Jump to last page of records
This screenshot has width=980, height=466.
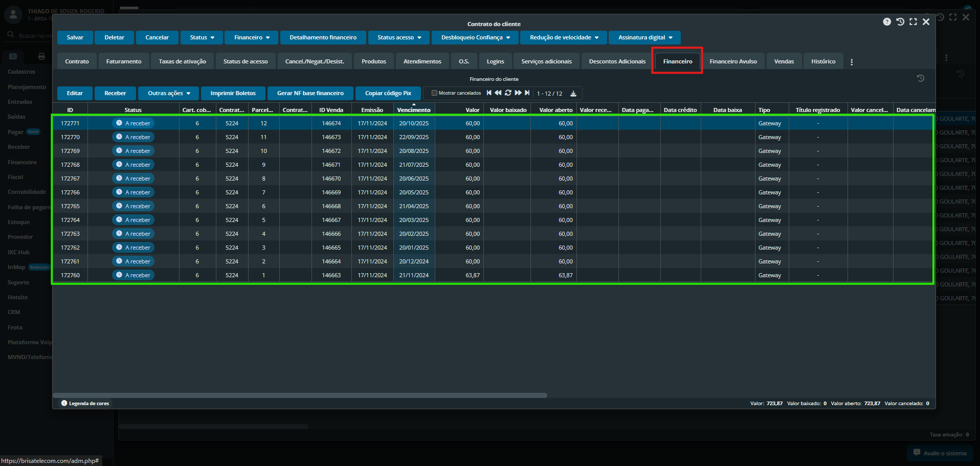pyautogui.click(x=527, y=93)
